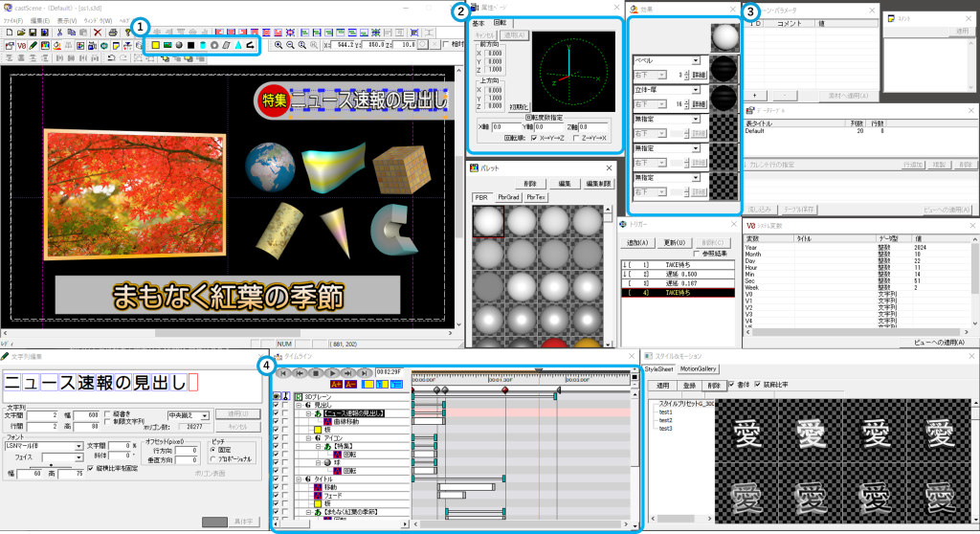Click the zoom in magnifier icon

coord(278,45)
